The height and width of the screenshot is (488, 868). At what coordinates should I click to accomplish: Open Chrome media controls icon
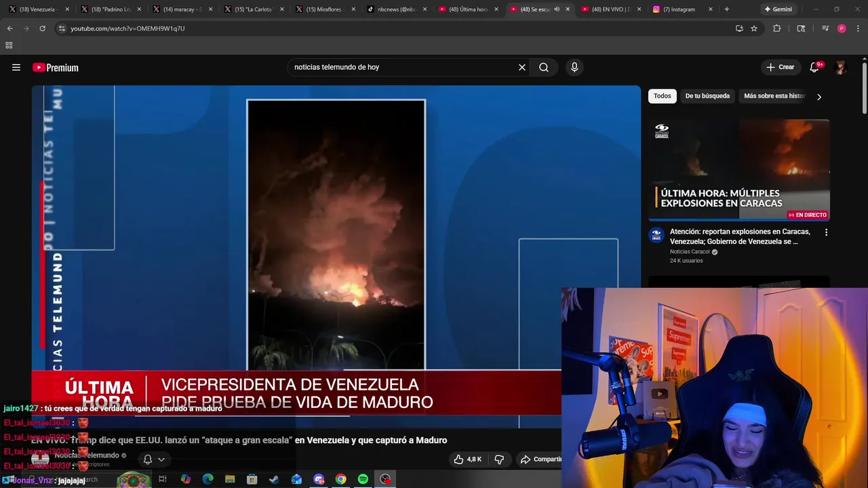coord(825,28)
